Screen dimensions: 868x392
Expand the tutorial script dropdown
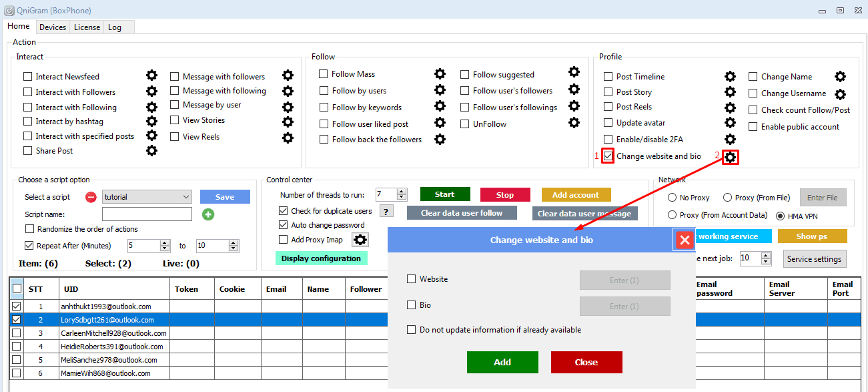coord(185,197)
